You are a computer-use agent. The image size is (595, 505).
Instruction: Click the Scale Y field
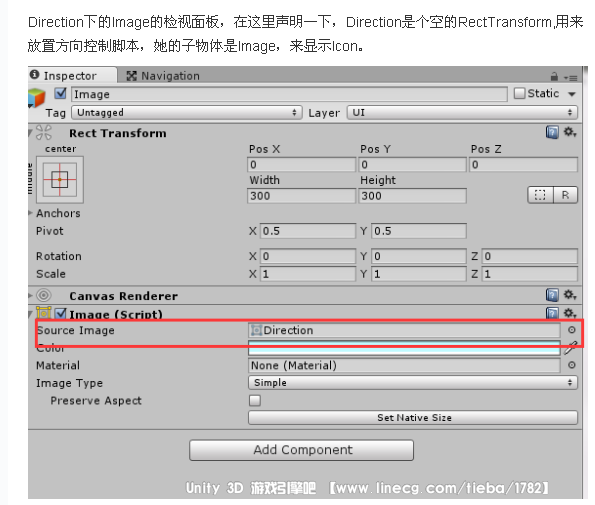(x=419, y=274)
